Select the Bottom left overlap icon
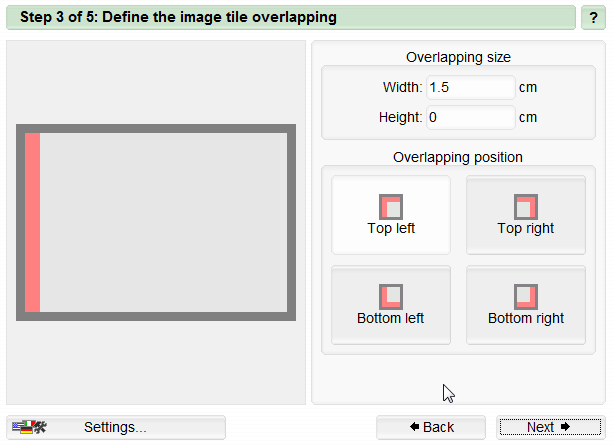 tap(391, 297)
